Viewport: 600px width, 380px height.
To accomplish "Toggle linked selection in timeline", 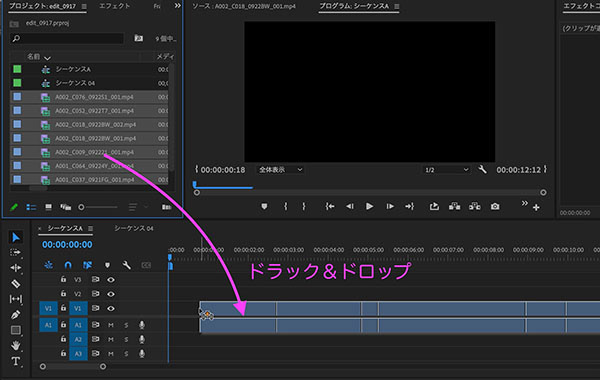I will pyautogui.click(x=87, y=265).
